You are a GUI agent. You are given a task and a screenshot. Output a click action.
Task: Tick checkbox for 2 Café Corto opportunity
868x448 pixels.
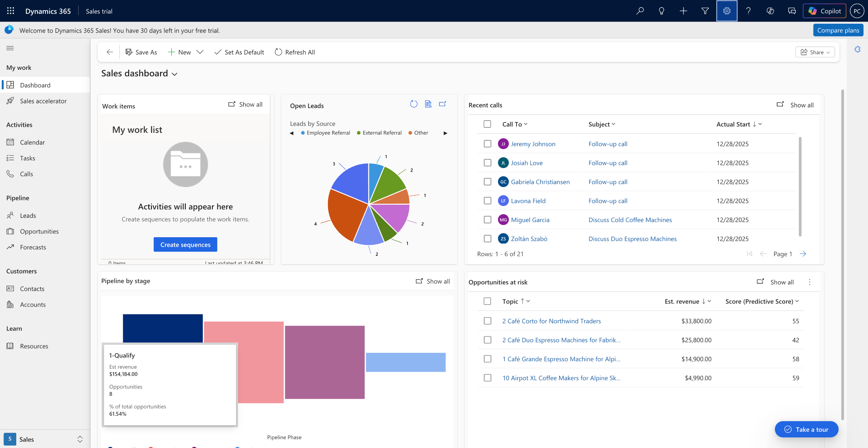click(487, 321)
